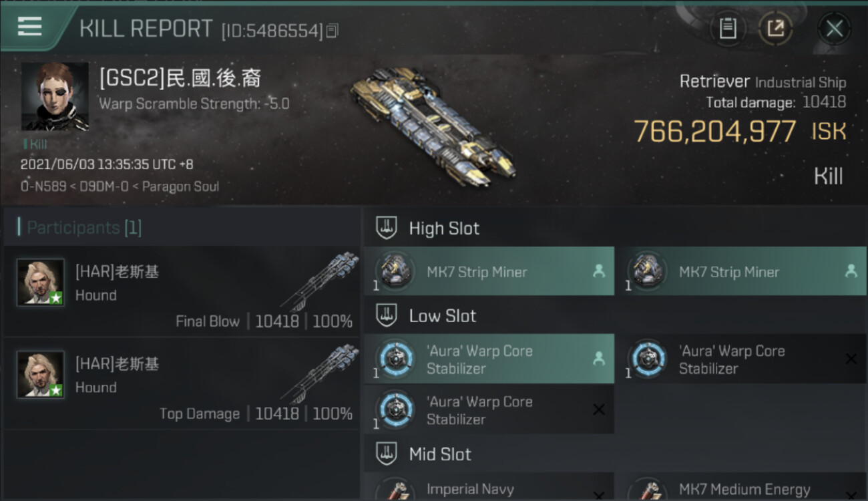
Task: Select highlighted 'Aura' Warp Core Stabilizer
Action: [x=489, y=359]
